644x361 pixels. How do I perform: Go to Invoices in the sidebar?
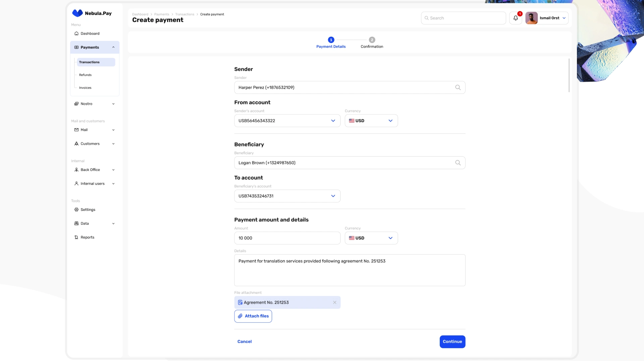click(85, 88)
